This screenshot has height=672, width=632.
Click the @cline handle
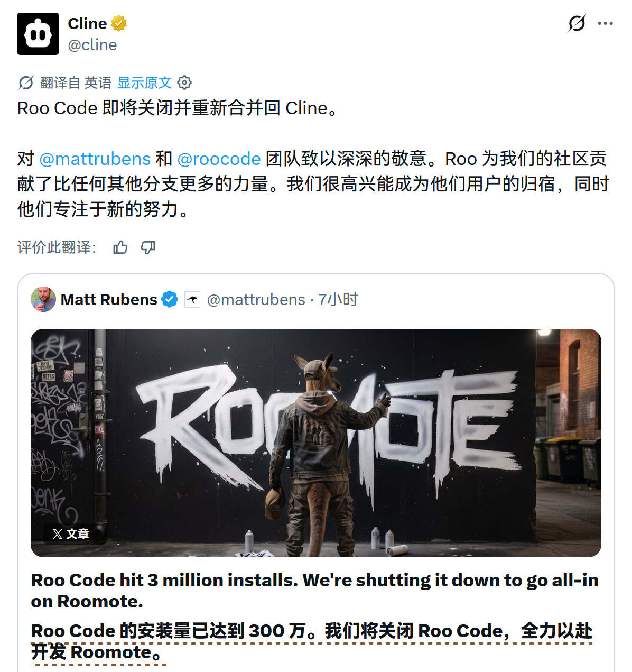point(92,45)
